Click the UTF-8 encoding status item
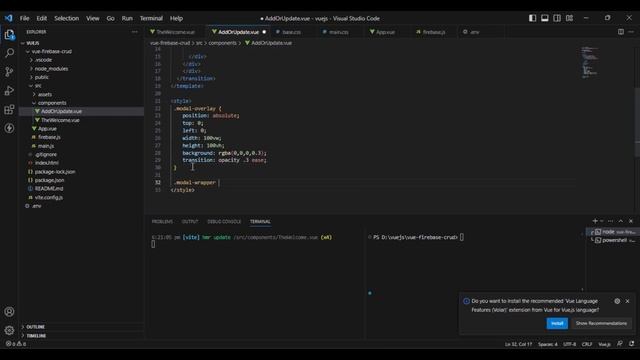Viewport: 640px width, 360px height. [x=569, y=344]
